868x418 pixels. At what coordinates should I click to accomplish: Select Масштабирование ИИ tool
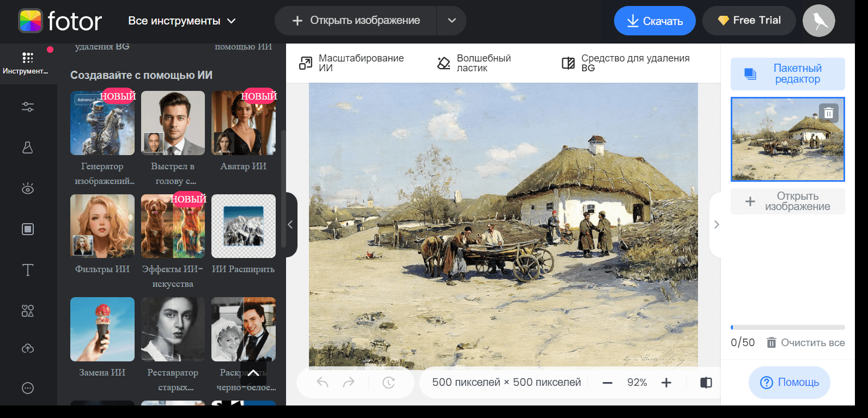[352, 63]
